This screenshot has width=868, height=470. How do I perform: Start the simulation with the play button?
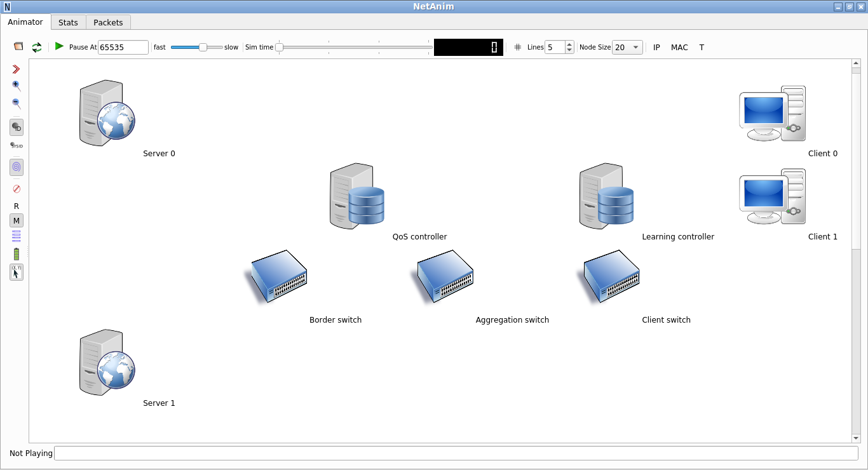[x=59, y=46]
